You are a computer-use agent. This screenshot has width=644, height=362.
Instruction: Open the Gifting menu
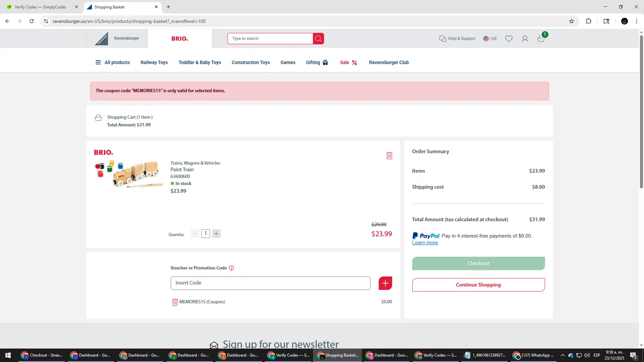coord(317,63)
